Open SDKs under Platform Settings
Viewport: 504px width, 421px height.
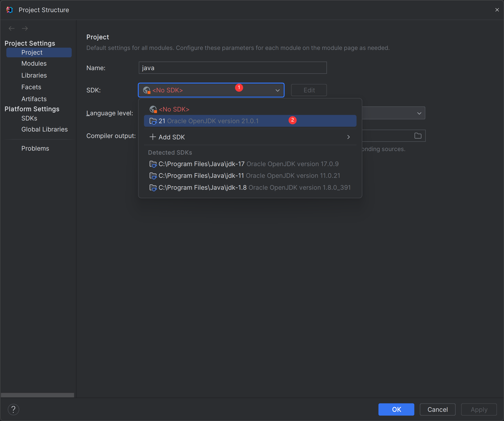[29, 118]
